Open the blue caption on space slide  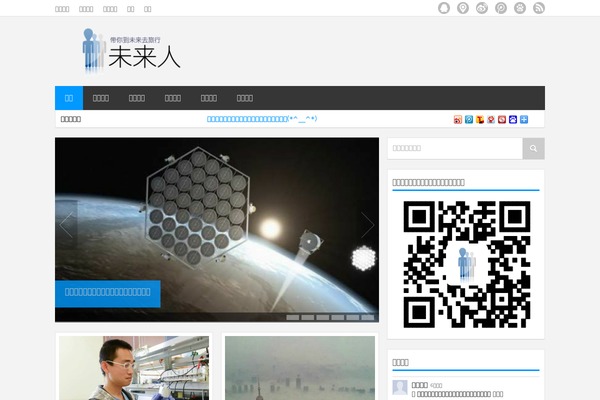click(108, 292)
